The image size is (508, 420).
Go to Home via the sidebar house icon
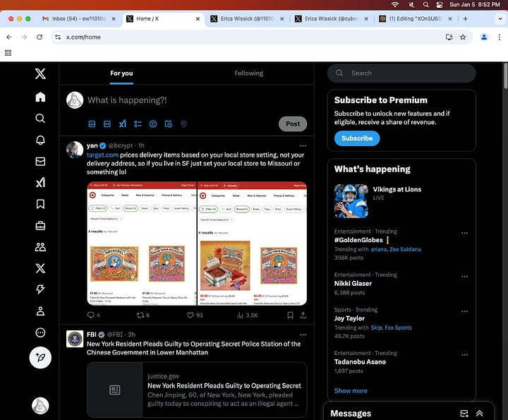coord(40,97)
